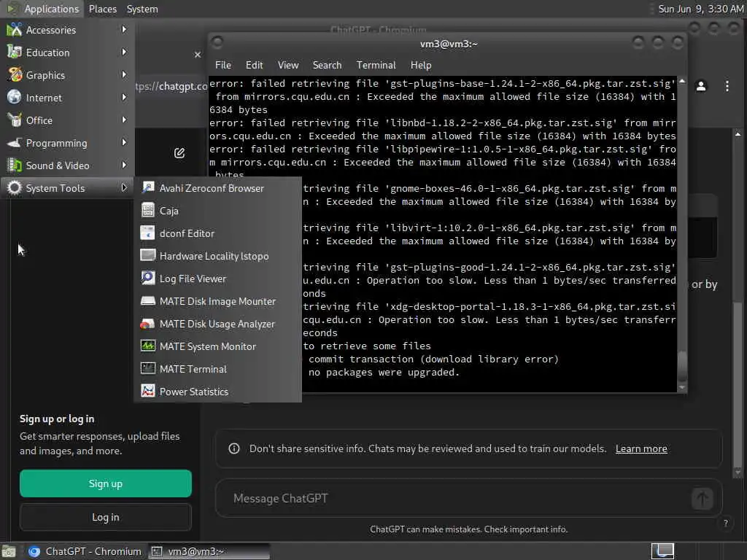Expand the System Tools submenu arrow
Screen dimensions: 747x560
point(124,187)
